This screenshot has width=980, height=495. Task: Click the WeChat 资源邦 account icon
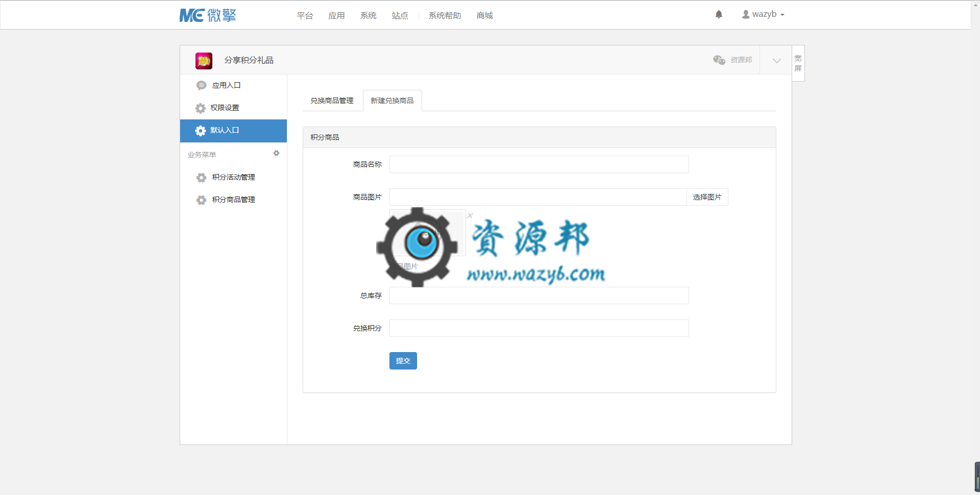[x=719, y=60]
